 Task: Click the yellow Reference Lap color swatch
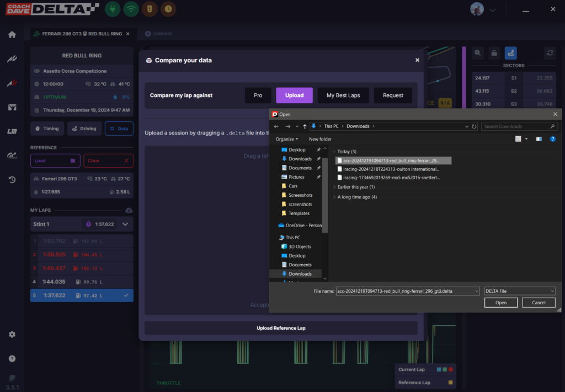450,383
